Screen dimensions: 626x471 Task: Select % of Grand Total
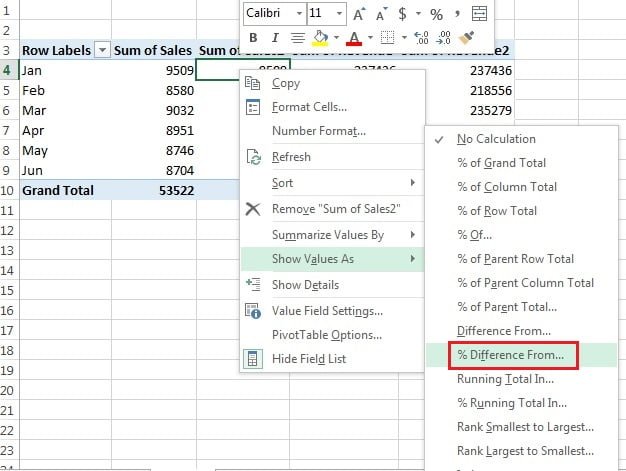click(521, 163)
